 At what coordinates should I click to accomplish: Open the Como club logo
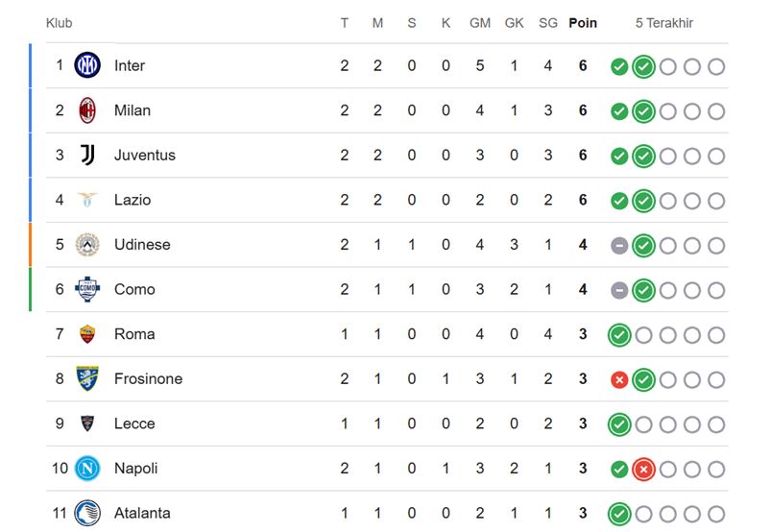pos(87,289)
